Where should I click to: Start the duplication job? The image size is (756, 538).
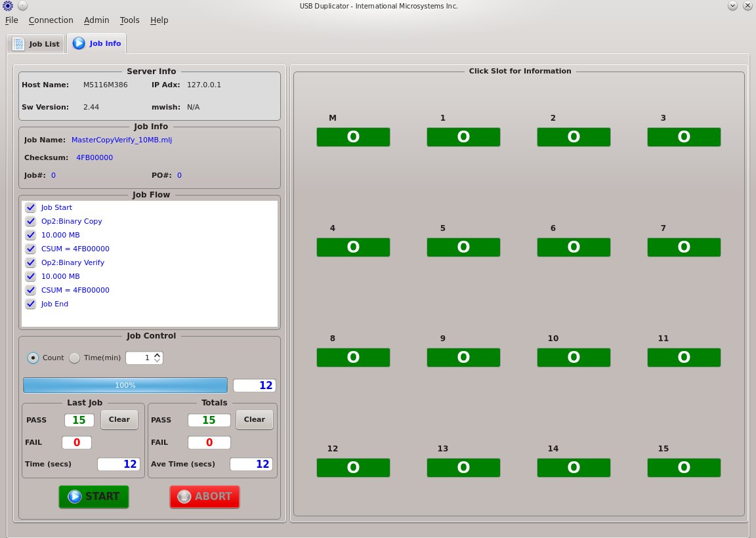coord(94,497)
